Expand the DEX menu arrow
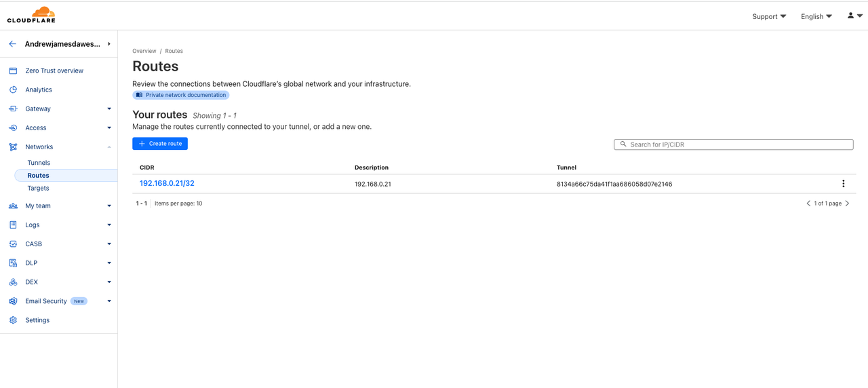Screen dimensions: 868x388 (109, 282)
